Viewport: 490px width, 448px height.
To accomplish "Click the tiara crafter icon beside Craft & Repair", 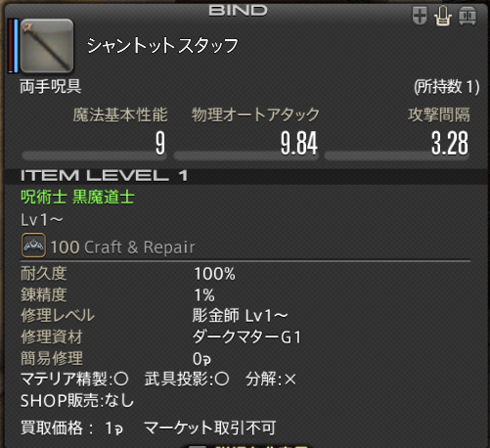I will click(33, 246).
